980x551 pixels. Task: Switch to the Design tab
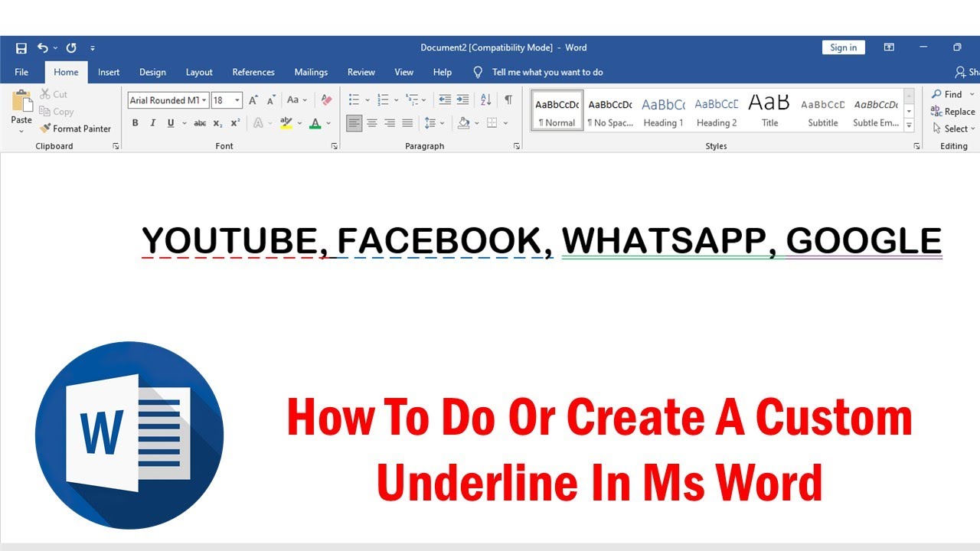(x=152, y=72)
